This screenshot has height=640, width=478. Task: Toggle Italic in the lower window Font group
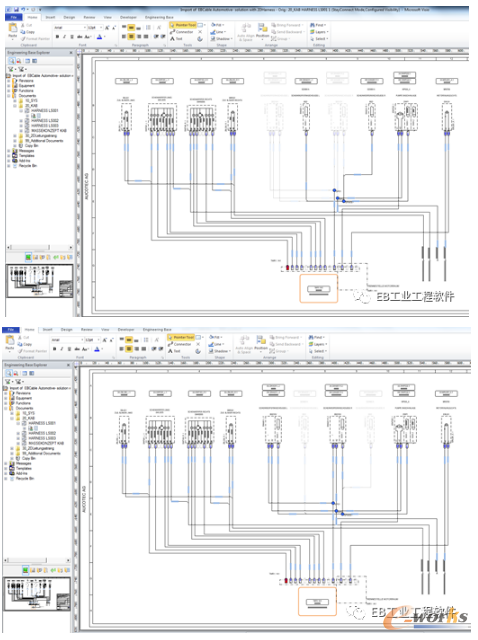click(x=62, y=349)
